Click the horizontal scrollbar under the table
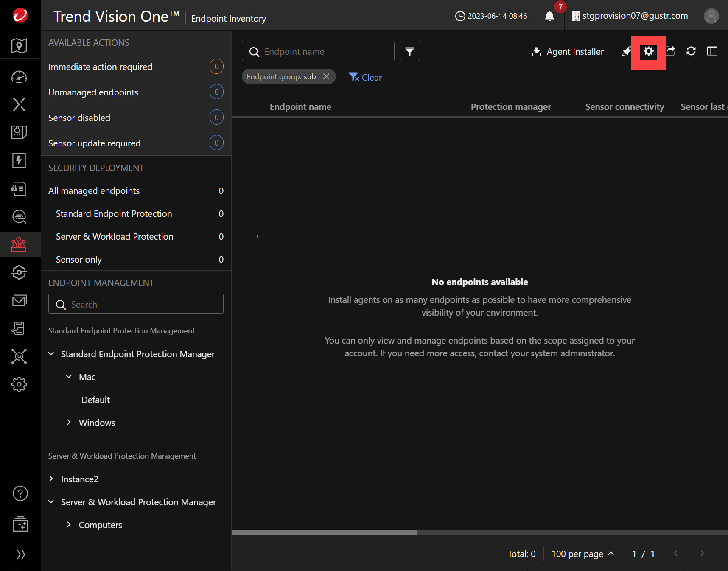The image size is (728, 571). [325, 533]
